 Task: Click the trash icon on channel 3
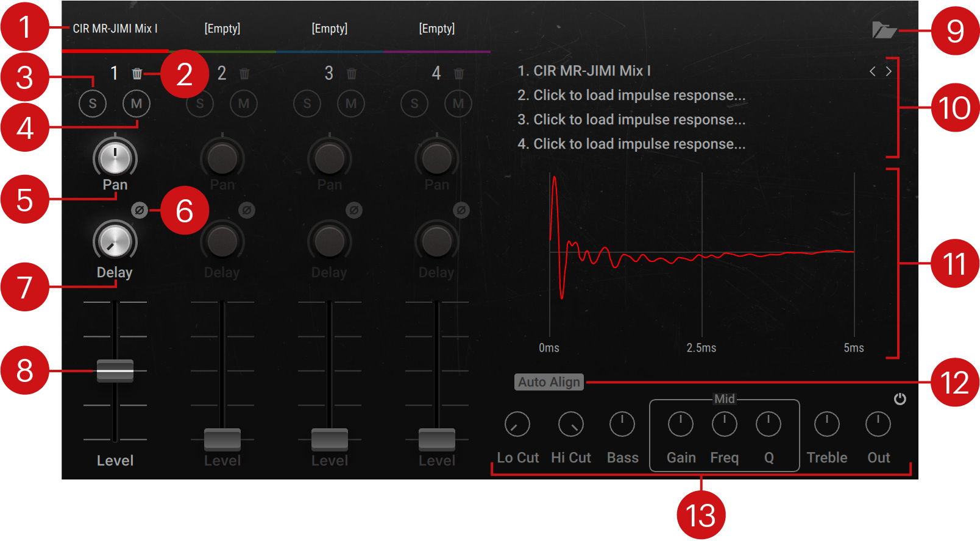352,74
